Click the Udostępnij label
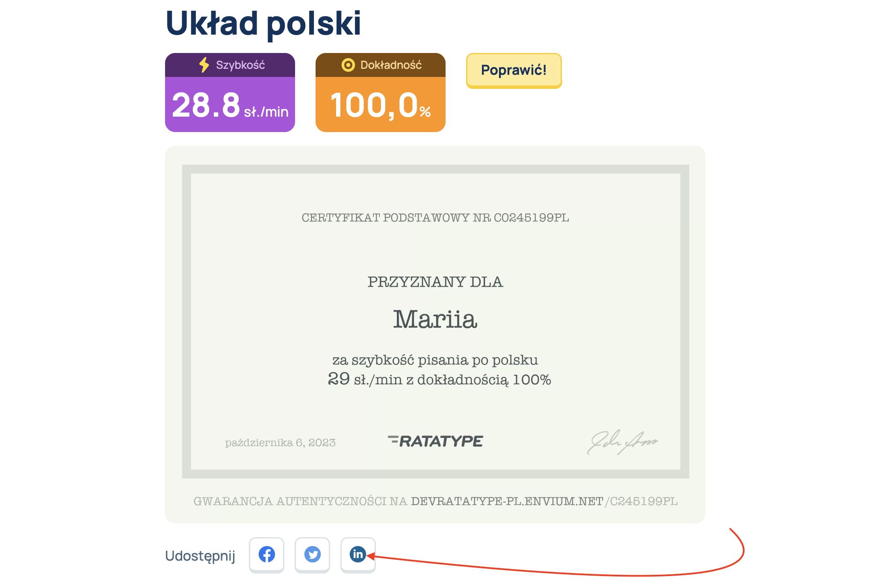Screen dimensions: 892x588 click(x=200, y=556)
